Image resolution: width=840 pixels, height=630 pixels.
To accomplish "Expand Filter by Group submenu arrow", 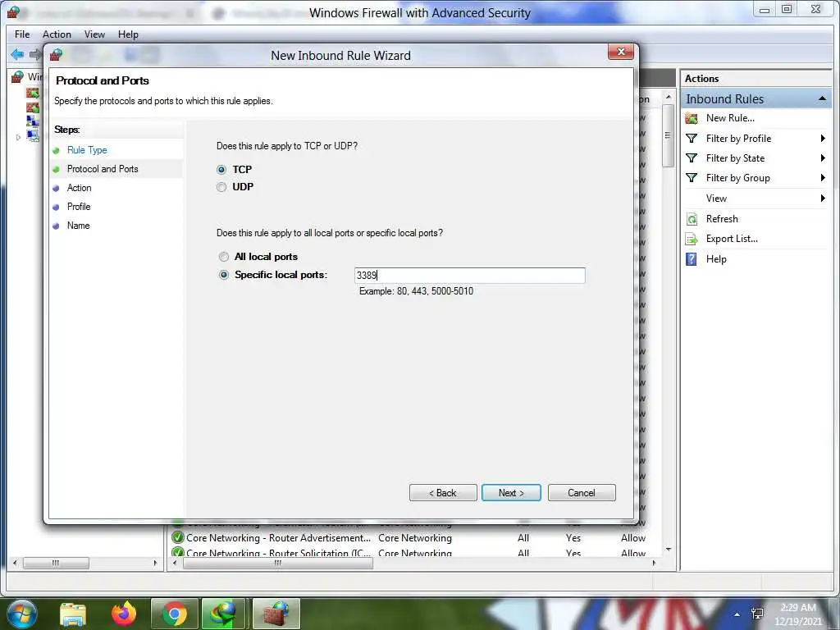I will (823, 178).
